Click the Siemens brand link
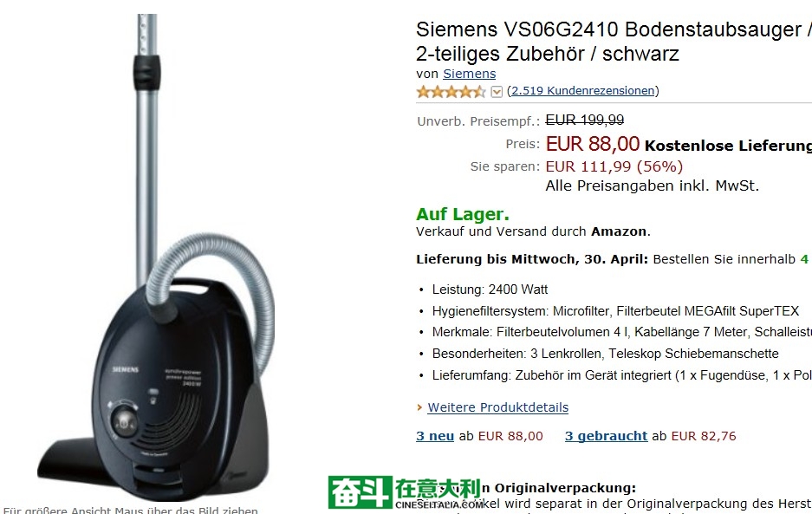Image resolution: width=812 pixels, height=514 pixels. tap(469, 74)
